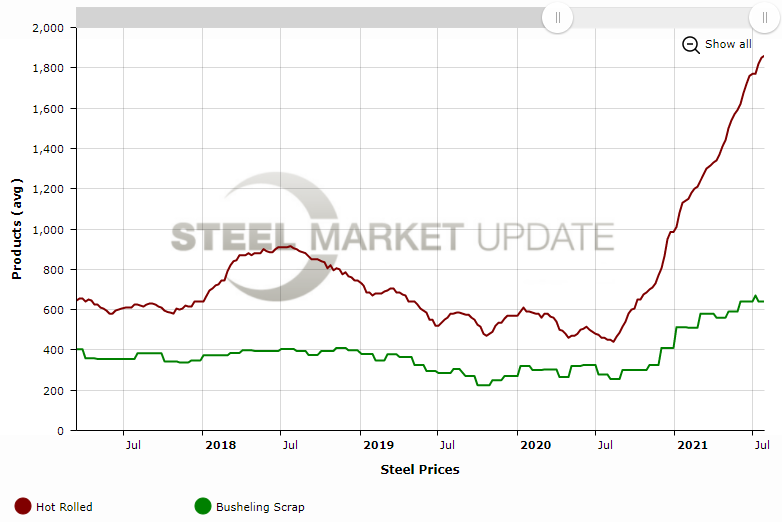The width and height of the screenshot is (782, 522).
Task: Click the Busheling Scrap legend label
Action: 260,507
